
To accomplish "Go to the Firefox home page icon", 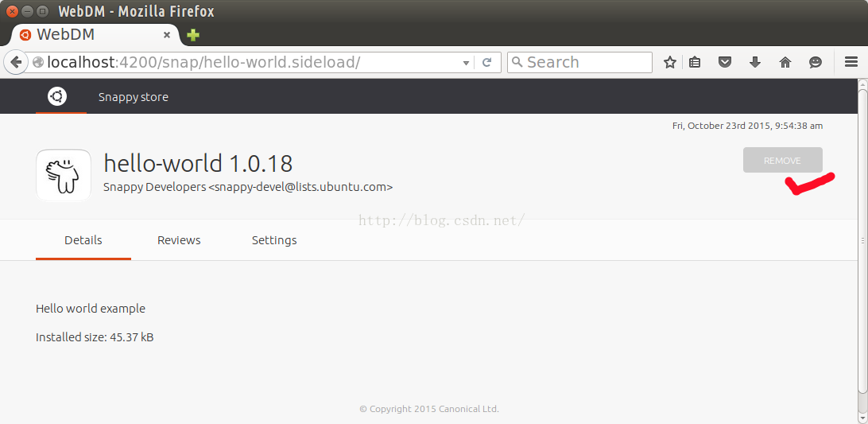I will (x=785, y=62).
